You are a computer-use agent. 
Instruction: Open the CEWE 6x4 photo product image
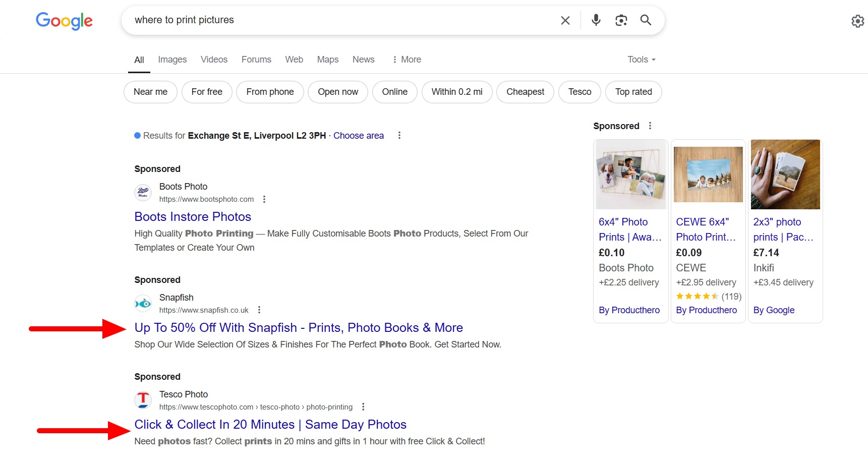(708, 175)
